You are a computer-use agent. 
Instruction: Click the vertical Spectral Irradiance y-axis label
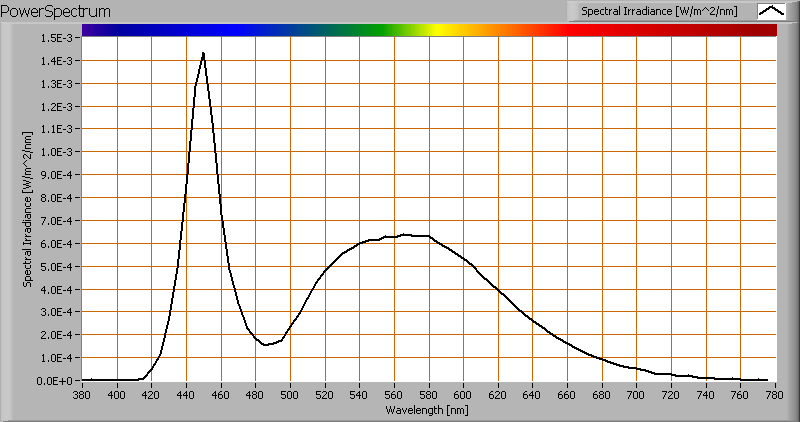[29, 209]
